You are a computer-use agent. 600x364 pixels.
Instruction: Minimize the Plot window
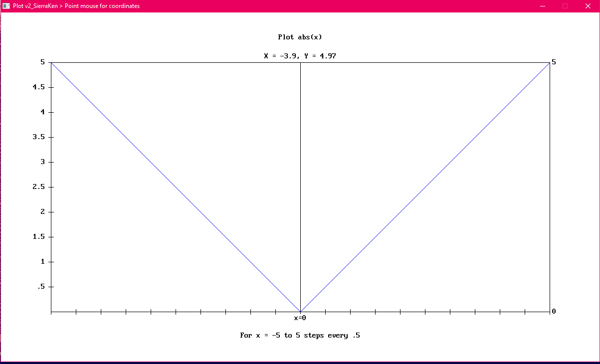coord(542,6)
